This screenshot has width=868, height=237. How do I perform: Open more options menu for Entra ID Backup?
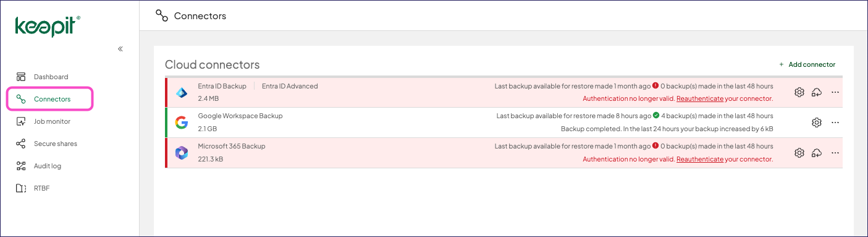(835, 92)
